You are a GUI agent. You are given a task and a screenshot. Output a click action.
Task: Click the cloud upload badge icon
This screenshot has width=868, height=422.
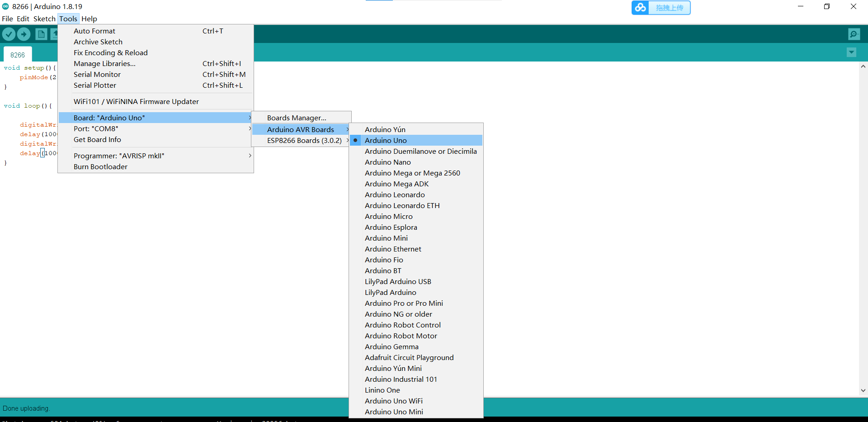pyautogui.click(x=640, y=8)
